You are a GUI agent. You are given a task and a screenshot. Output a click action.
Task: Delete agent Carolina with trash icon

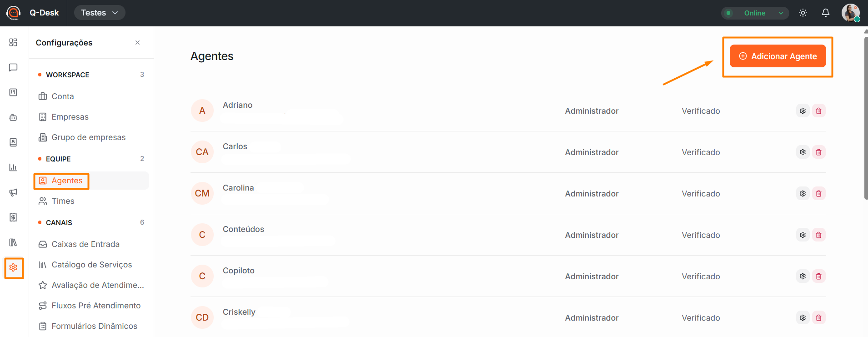(x=818, y=193)
